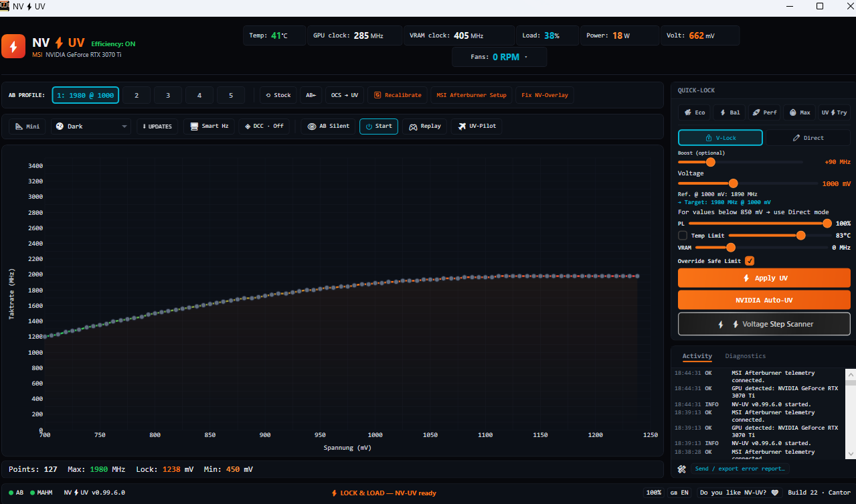Open MSI Afterburner Setup

(x=471, y=95)
